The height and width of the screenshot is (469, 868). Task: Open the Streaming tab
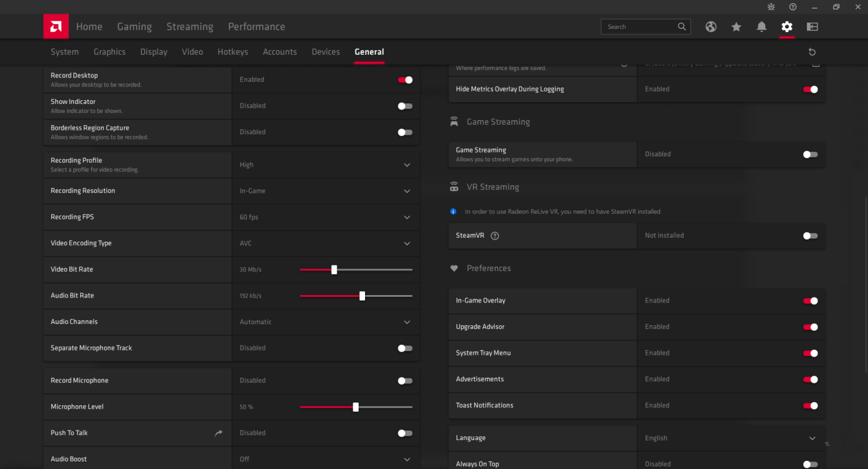point(190,26)
